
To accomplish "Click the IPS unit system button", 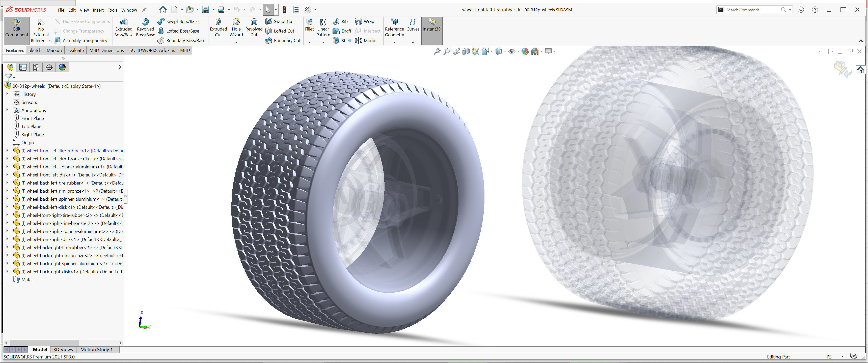I will (x=828, y=357).
